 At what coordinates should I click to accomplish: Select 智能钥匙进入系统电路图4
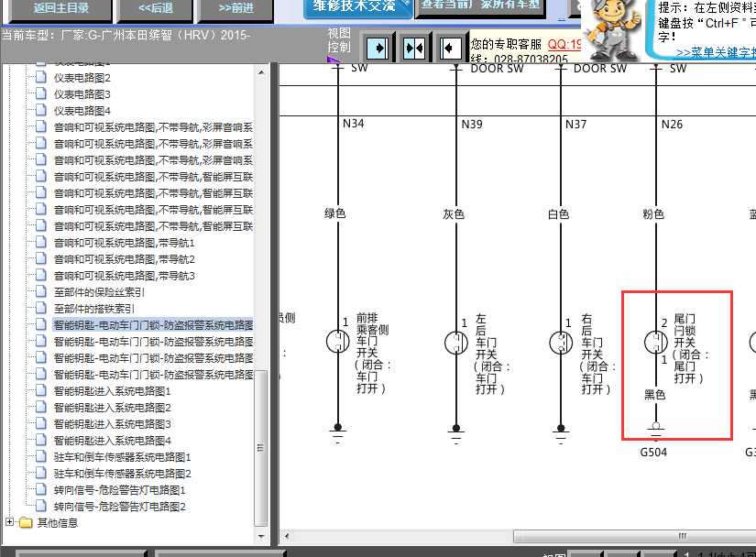[113, 441]
